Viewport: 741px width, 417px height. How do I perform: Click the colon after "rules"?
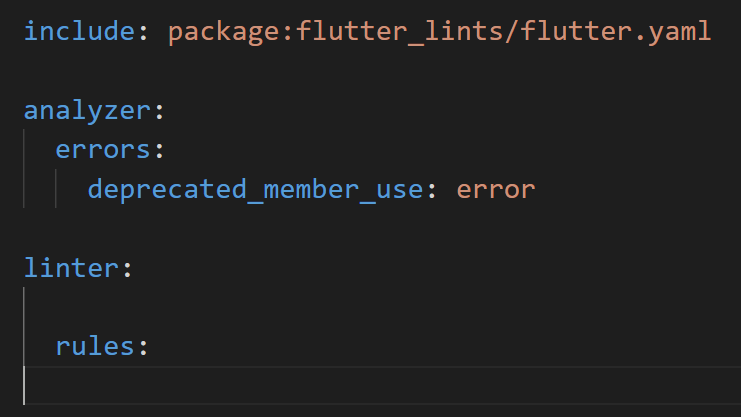click(x=143, y=348)
